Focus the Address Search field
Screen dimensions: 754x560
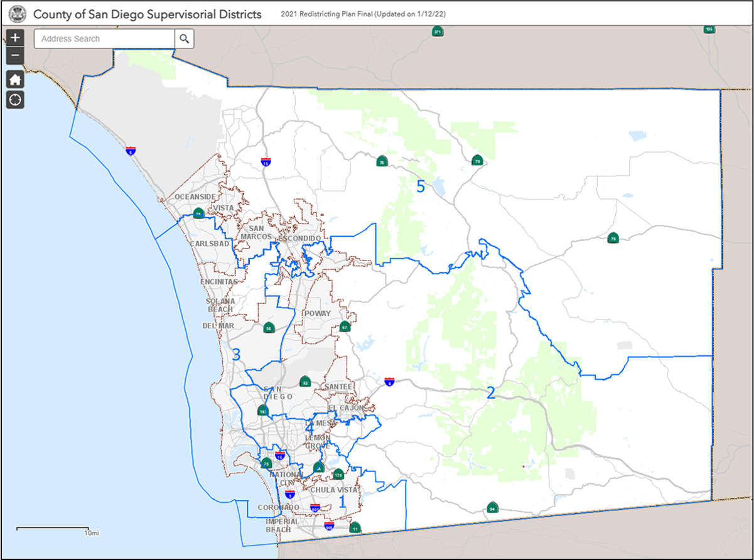[x=104, y=39]
